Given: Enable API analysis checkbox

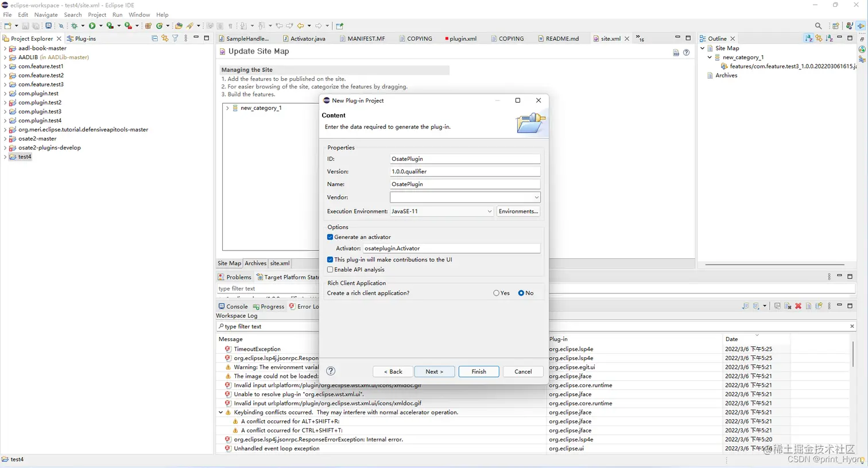Looking at the screenshot, I should coord(330,269).
